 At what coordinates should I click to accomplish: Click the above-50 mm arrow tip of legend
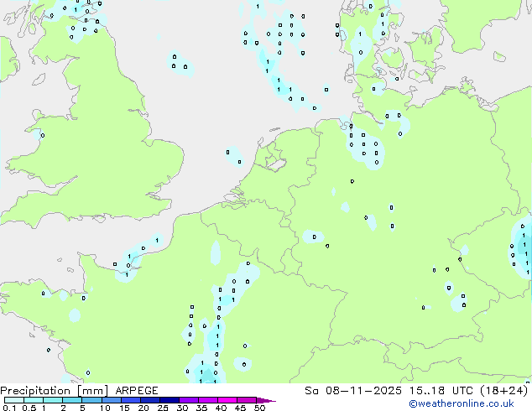click(266, 400)
